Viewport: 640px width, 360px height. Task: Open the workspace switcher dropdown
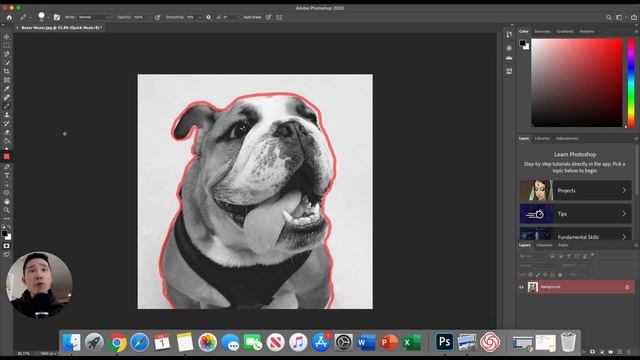(620, 17)
